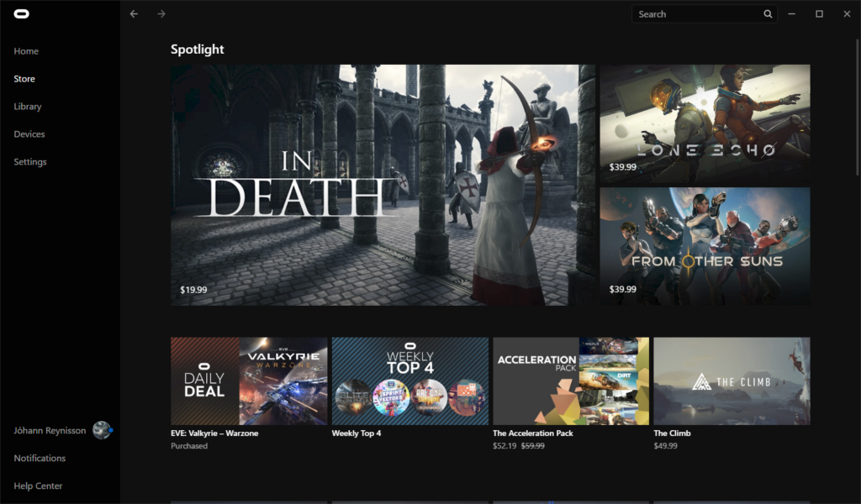Click the Purchased label under EVE: Valkyrie
861x504 pixels.
(x=189, y=446)
